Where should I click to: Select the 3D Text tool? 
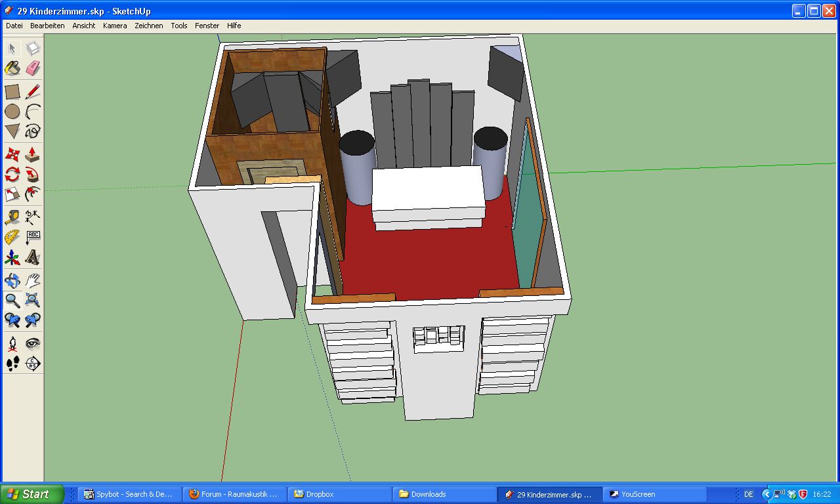point(33,257)
